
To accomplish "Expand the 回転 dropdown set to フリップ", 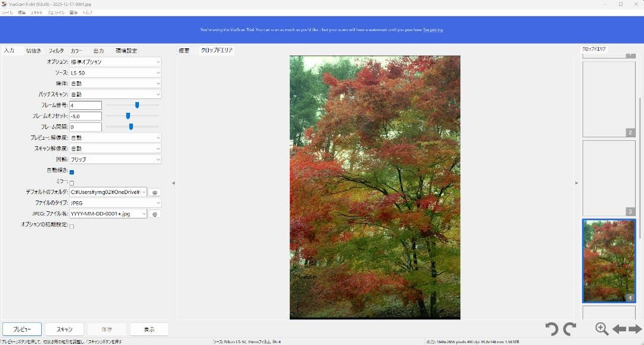I will coord(115,159).
